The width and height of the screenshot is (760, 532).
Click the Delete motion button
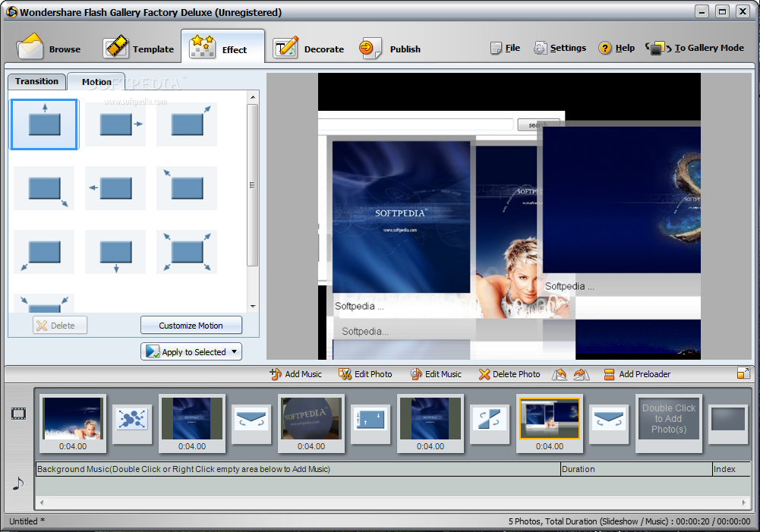point(60,325)
